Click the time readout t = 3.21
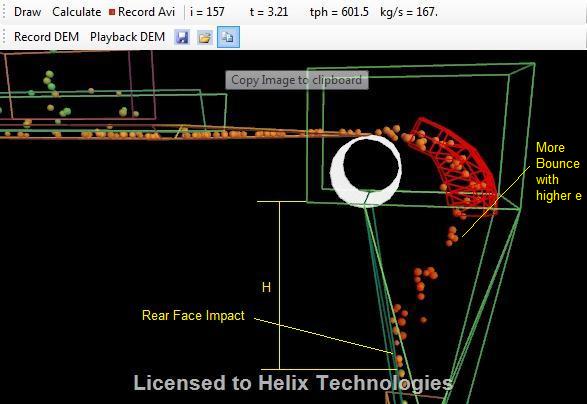The height and width of the screenshot is (404, 587). pos(269,12)
